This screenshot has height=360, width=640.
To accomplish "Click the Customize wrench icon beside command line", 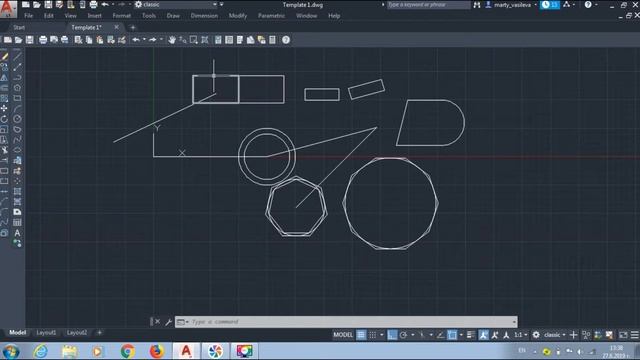I will [x=168, y=322].
